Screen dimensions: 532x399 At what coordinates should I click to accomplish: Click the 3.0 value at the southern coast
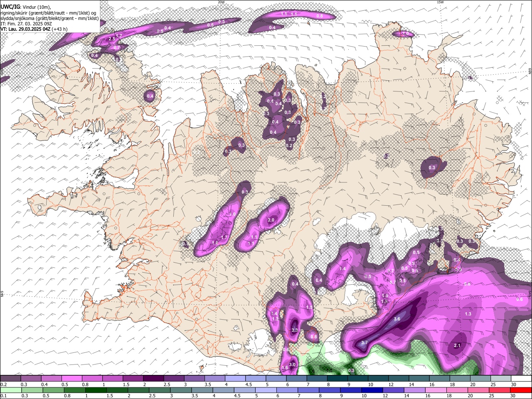(x=292, y=365)
